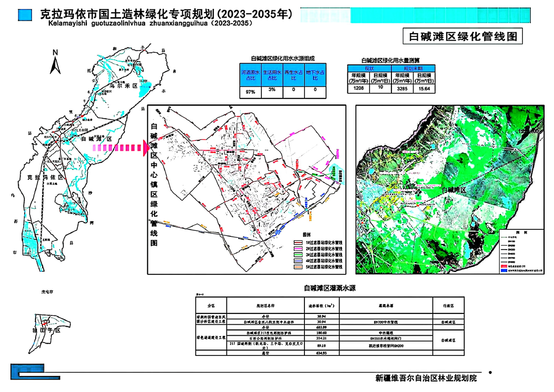Click the 10 daily scale value cell
554x392 pixels.
click(380, 87)
